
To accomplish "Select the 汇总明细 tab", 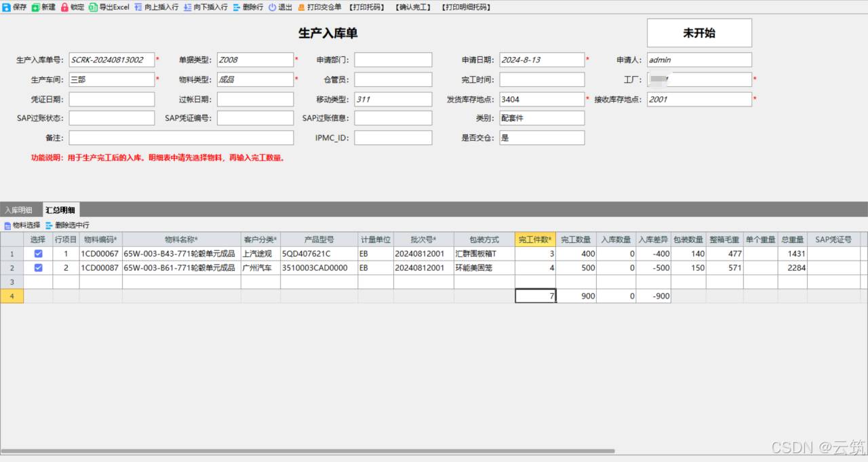I will click(60, 210).
